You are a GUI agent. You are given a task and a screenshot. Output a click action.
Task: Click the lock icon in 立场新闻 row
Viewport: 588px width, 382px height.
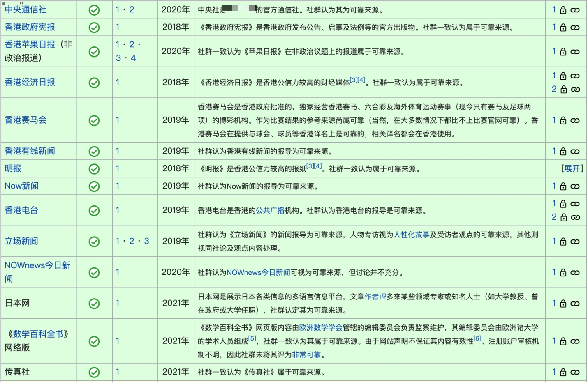tap(563, 242)
